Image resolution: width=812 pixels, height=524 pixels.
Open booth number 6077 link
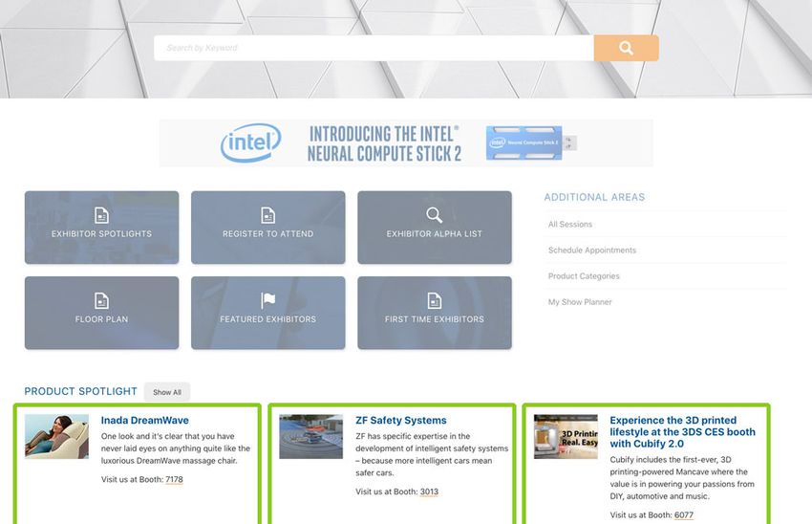(x=684, y=514)
